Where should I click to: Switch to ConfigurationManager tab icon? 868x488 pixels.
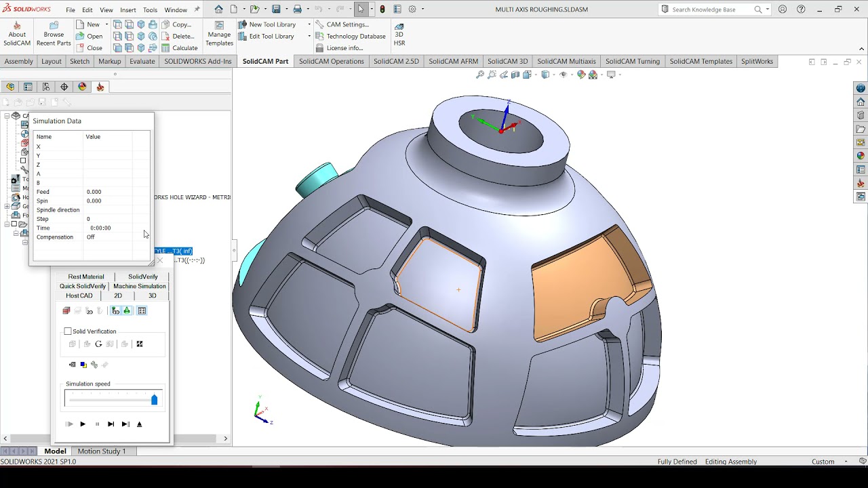(x=46, y=87)
